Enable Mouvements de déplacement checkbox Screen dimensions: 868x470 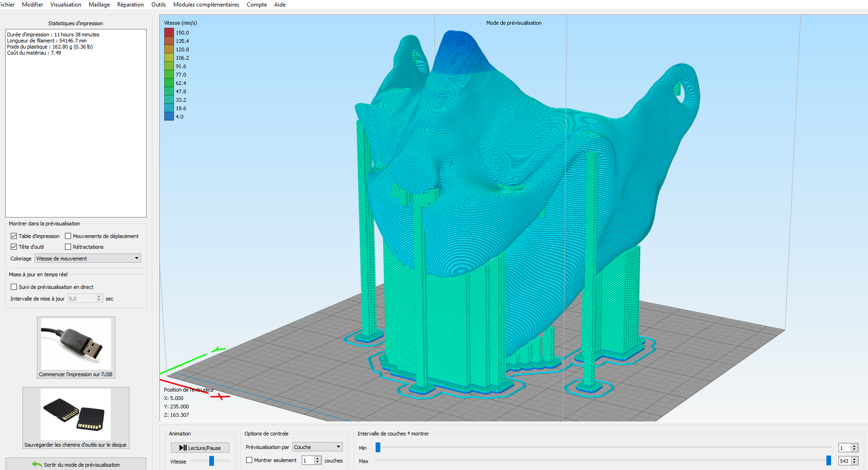pos(68,236)
